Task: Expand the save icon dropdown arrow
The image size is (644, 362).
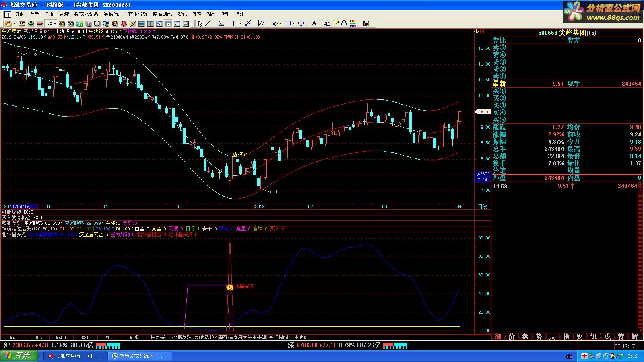Action: click(372, 23)
